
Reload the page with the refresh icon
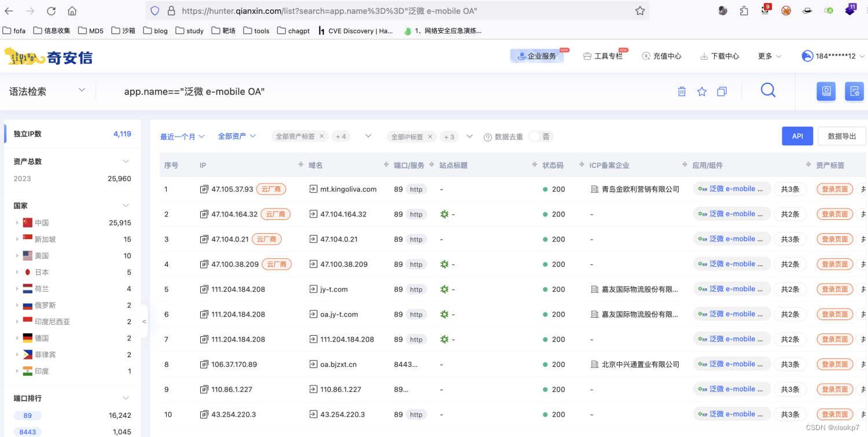click(x=51, y=11)
